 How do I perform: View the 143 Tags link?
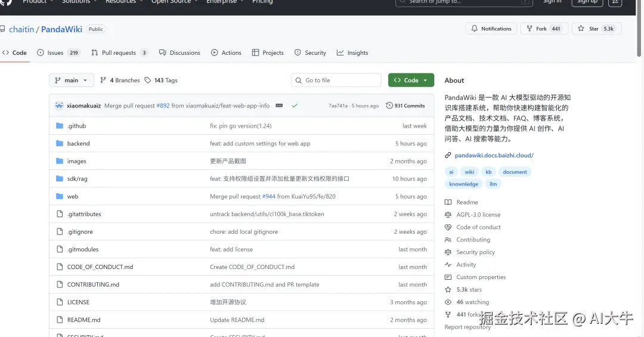tap(161, 80)
